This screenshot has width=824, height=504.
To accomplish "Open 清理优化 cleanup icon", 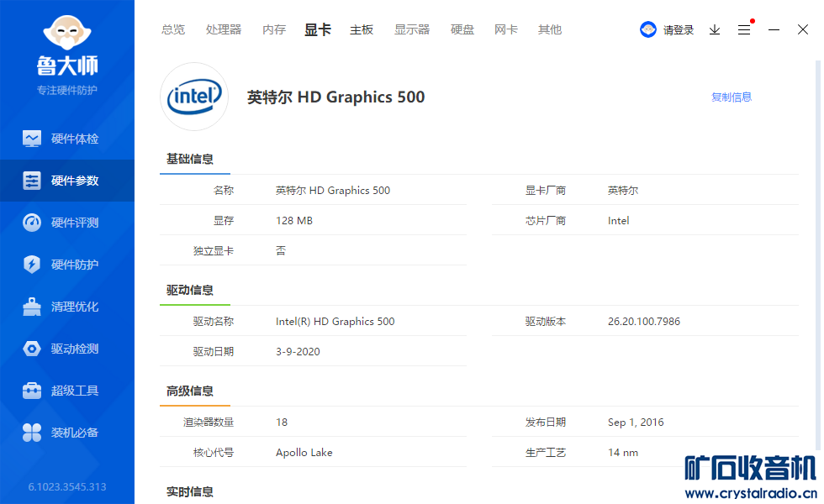I will (x=32, y=307).
